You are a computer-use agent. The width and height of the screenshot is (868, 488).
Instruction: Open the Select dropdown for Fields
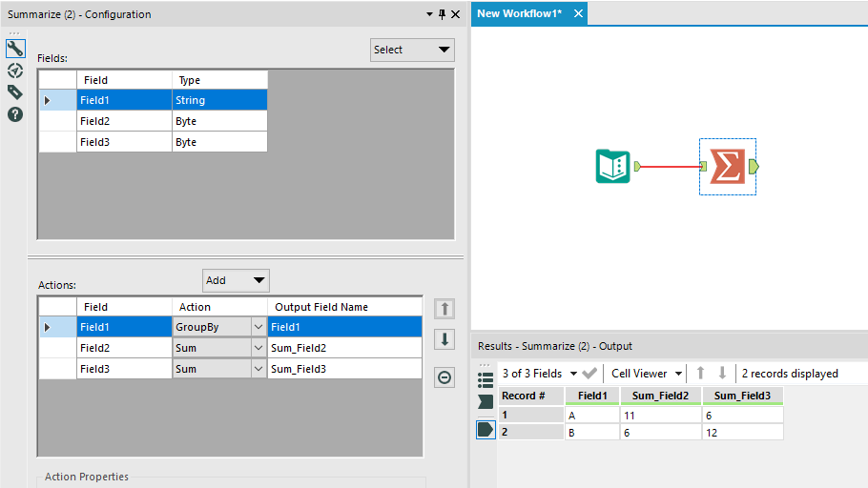coord(412,50)
